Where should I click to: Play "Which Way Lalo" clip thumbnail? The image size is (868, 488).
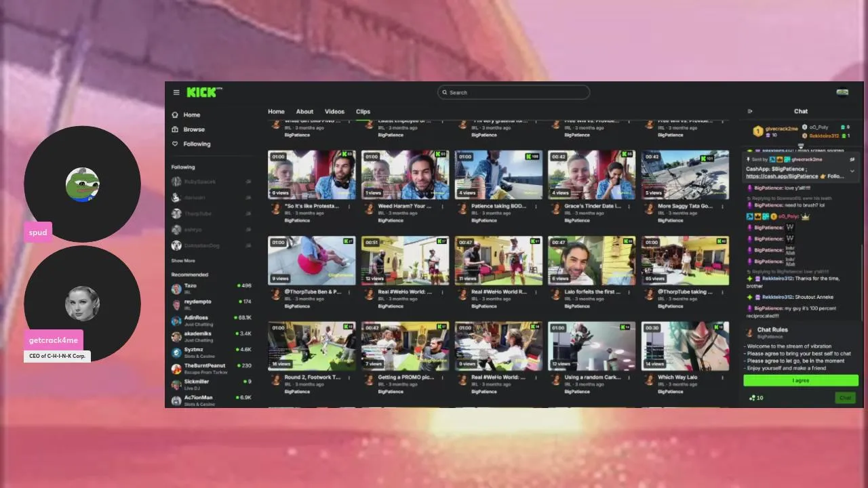(x=686, y=346)
